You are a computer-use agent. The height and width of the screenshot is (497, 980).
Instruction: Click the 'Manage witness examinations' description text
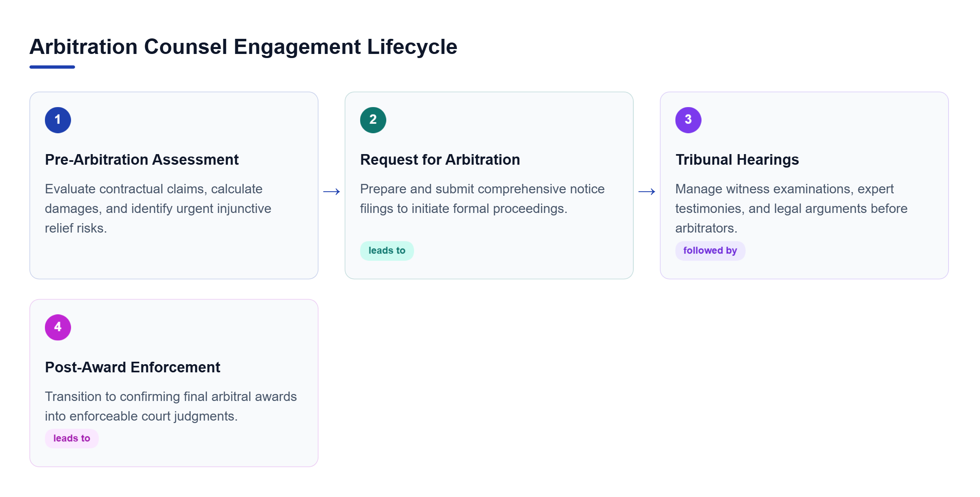(x=791, y=208)
